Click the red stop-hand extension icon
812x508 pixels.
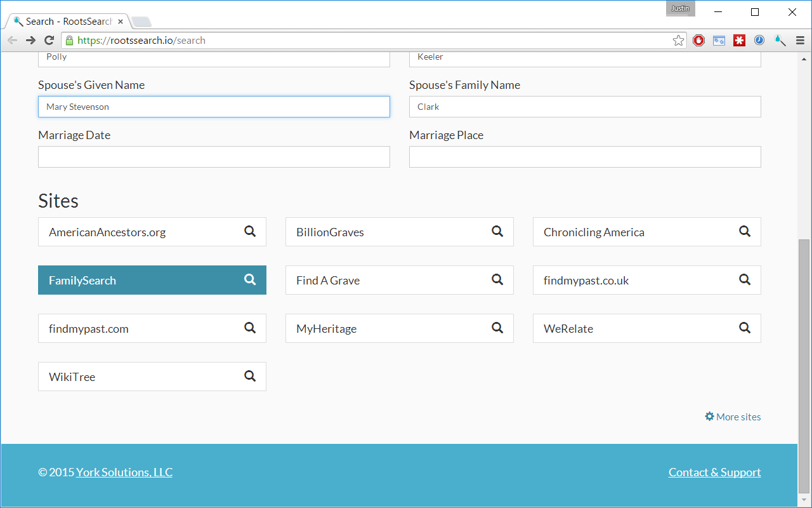[x=698, y=41]
